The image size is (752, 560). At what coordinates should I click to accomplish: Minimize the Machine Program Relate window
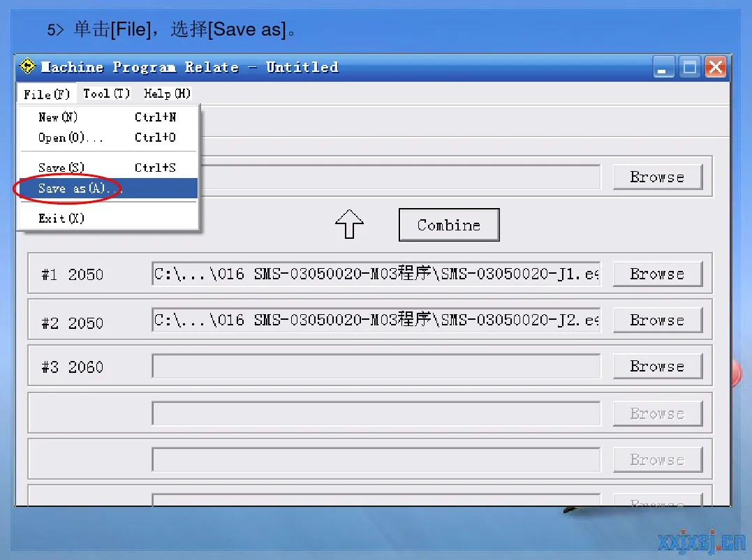(663, 66)
